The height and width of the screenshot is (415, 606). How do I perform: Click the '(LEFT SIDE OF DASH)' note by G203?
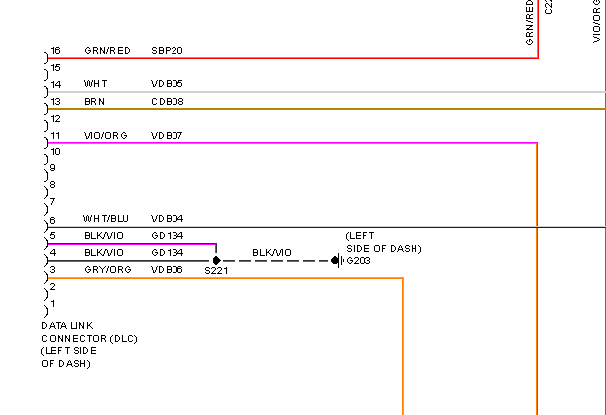[383, 242]
